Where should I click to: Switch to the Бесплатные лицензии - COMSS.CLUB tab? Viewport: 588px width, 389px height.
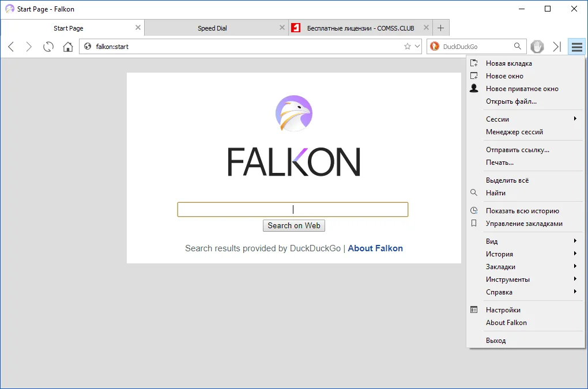pos(360,28)
